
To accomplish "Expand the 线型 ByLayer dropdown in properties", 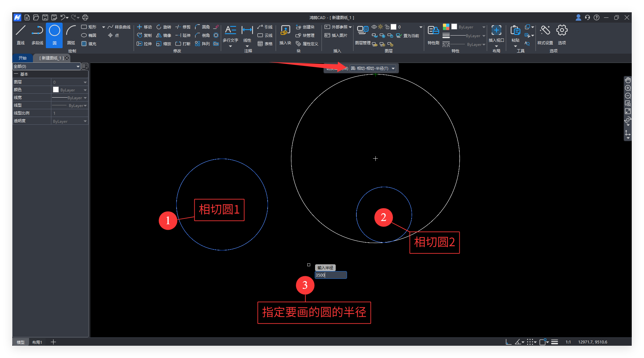I will [x=85, y=106].
